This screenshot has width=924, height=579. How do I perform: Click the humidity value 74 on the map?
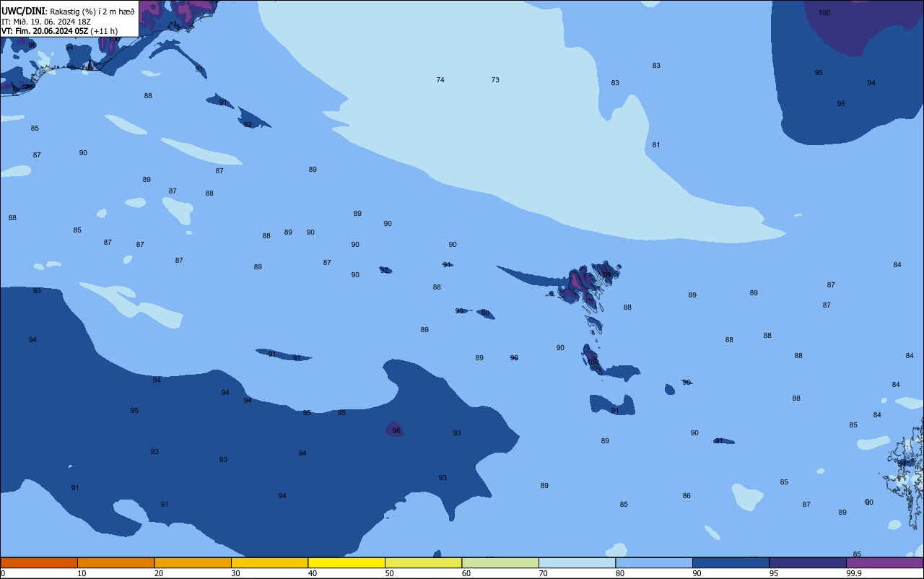[440, 80]
